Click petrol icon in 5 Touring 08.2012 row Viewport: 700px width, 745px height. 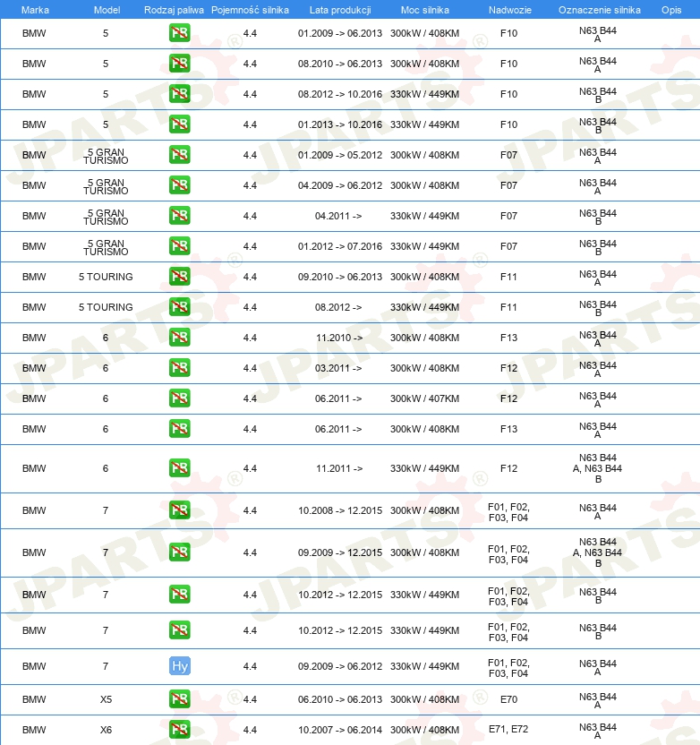click(x=180, y=306)
